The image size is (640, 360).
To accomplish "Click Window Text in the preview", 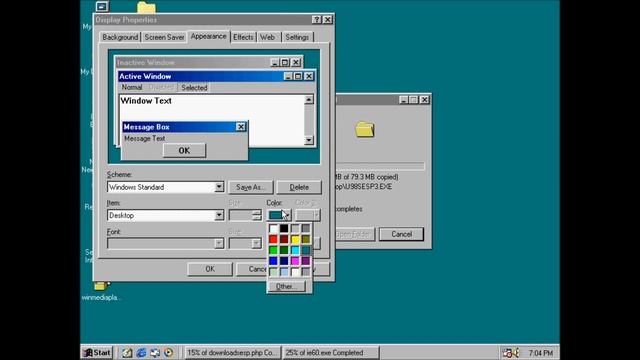I will click(x=146, y=101).
